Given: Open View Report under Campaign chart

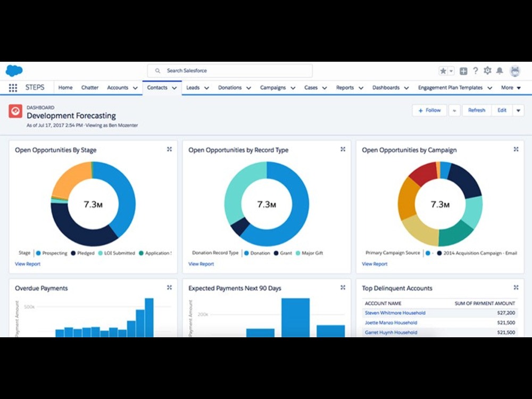Looking at the screenshot, I should [374, 264].
